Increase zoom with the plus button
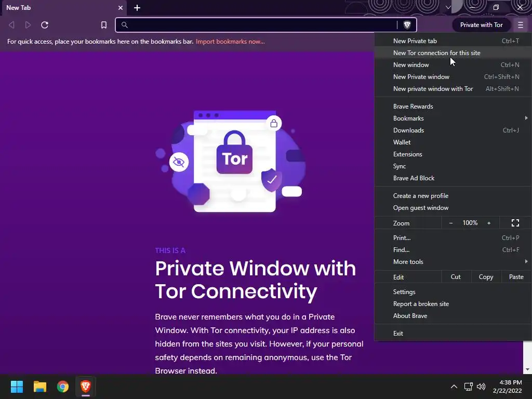 pos(489,223)
